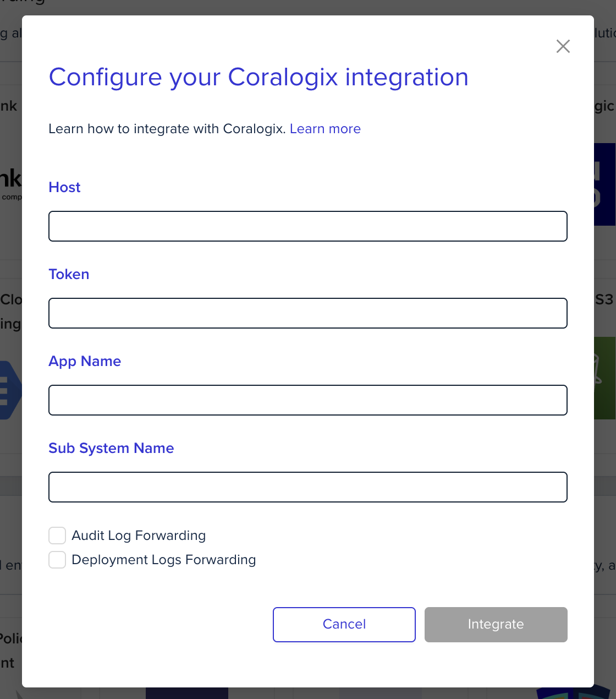
Task: Enable Audit Log Forwarding checkbox
Action: (57, 536)
